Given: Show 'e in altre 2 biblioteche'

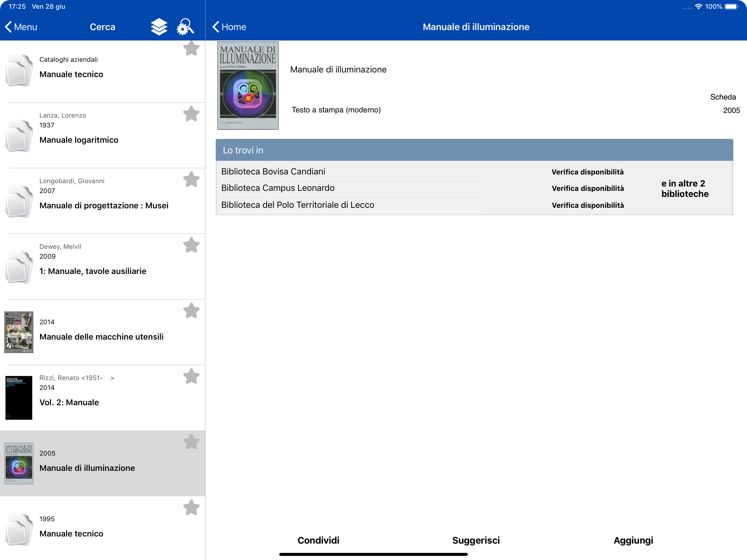Looking at the screenshot, I should [x=685, y=188].
